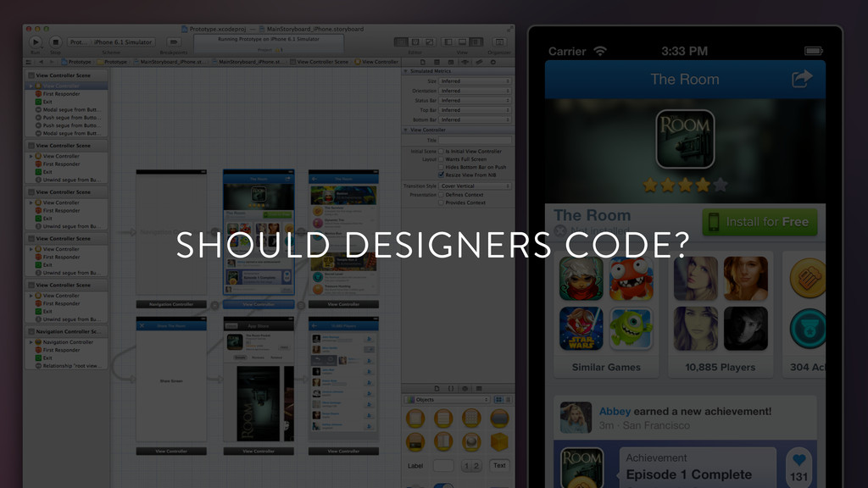
Task: Click the Run button in Xcode toolbar
Action: click(35, 42)
